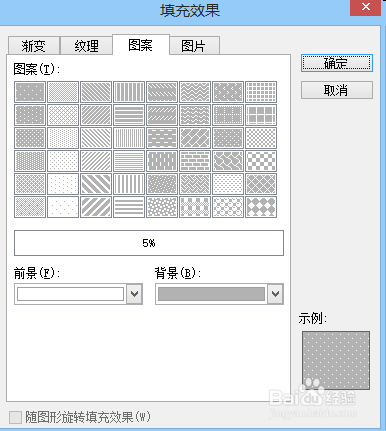Click the 5% pattern name field
The width and height of the screenshot is (386, 431).
(x=149, y=243)
